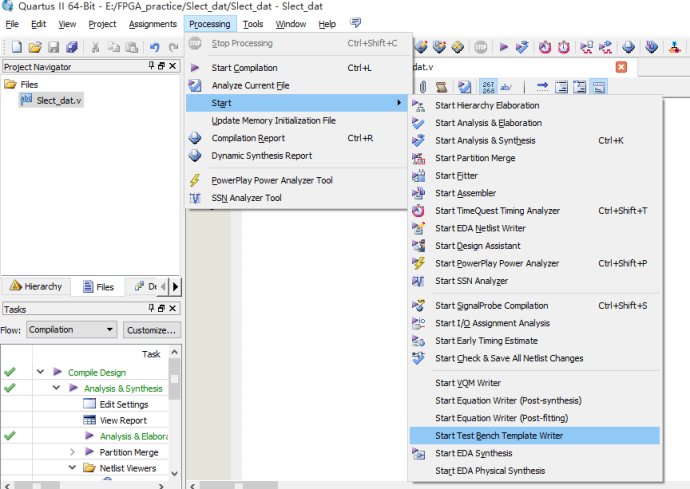Click the Start Analysis & Synthesis toolbar icon
690x489 pixels.
(522, 47)
